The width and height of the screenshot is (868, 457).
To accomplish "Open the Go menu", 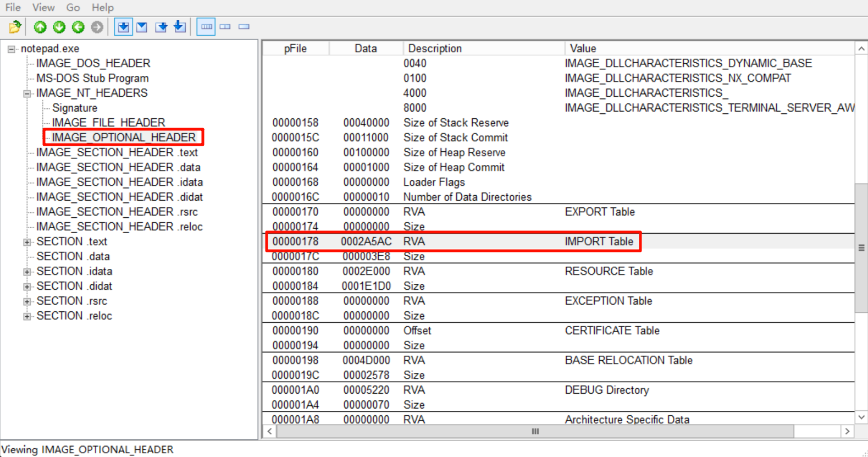I will point(73,8).
